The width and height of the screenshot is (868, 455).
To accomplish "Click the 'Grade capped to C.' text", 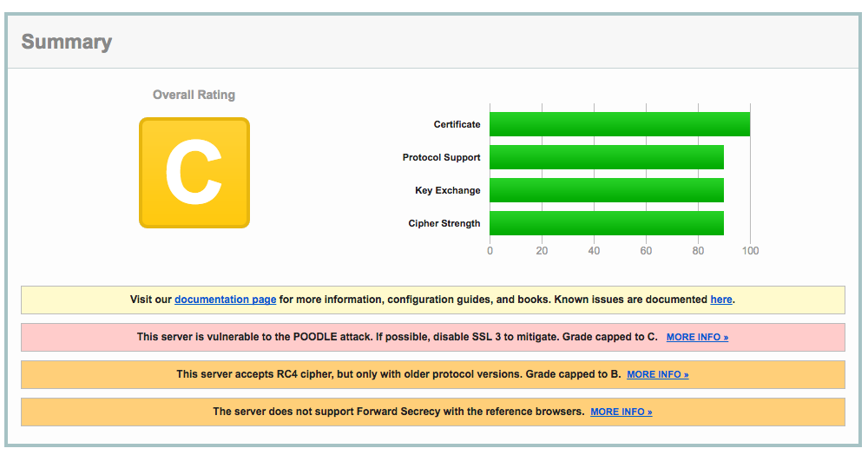I will [610, 337].
